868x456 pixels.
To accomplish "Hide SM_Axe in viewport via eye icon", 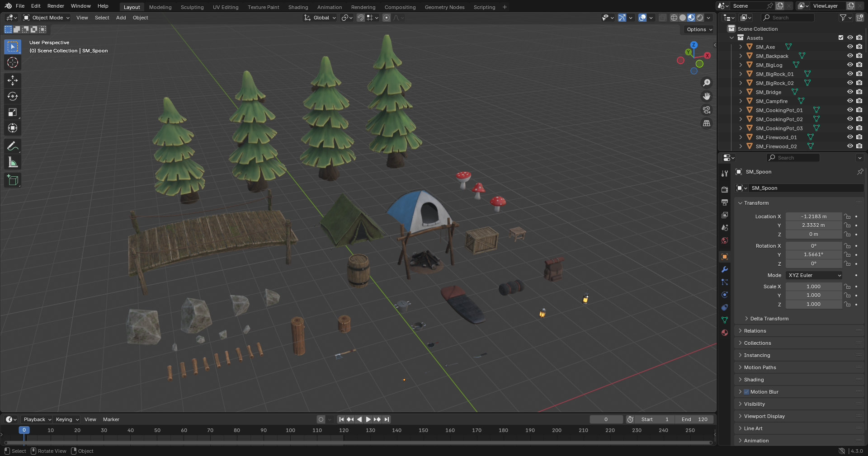I will 850,47.
